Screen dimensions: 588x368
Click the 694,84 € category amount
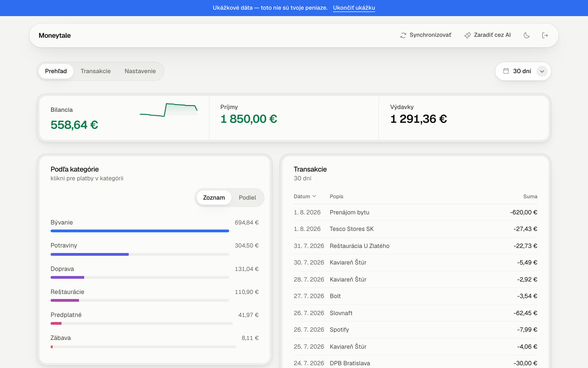(x=247, y=222)
